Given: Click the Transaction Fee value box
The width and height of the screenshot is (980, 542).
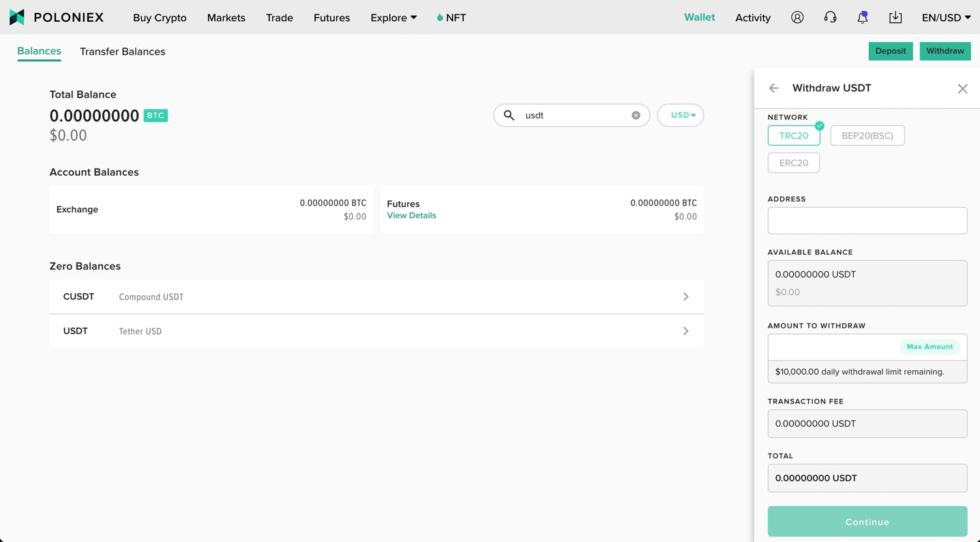Looking at the screenshot, I should point(867,423).
